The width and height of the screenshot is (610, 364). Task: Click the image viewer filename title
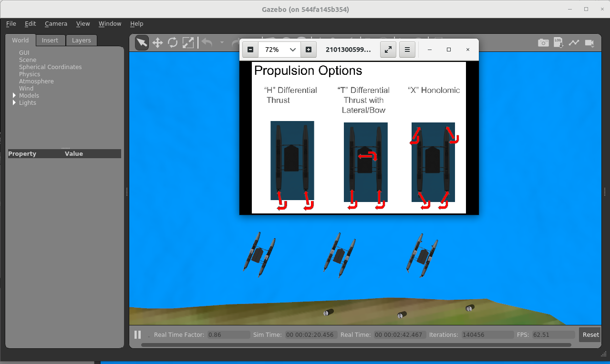click(348, 50)
